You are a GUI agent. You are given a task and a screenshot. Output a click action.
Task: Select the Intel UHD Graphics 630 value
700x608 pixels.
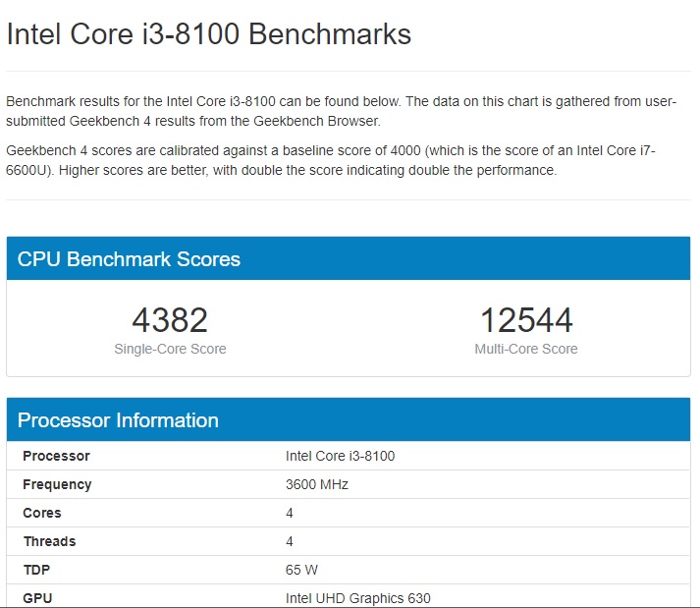tap(358, 598)
